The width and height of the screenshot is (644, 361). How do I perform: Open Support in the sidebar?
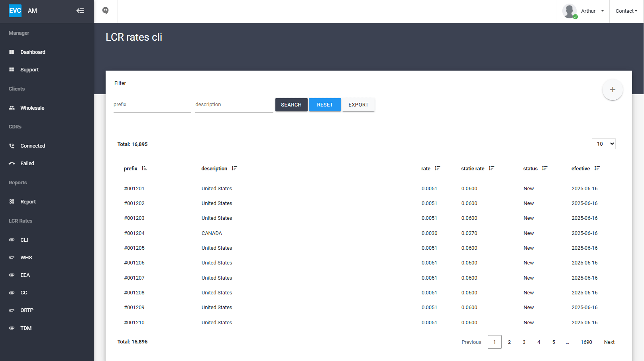point(29,69)
